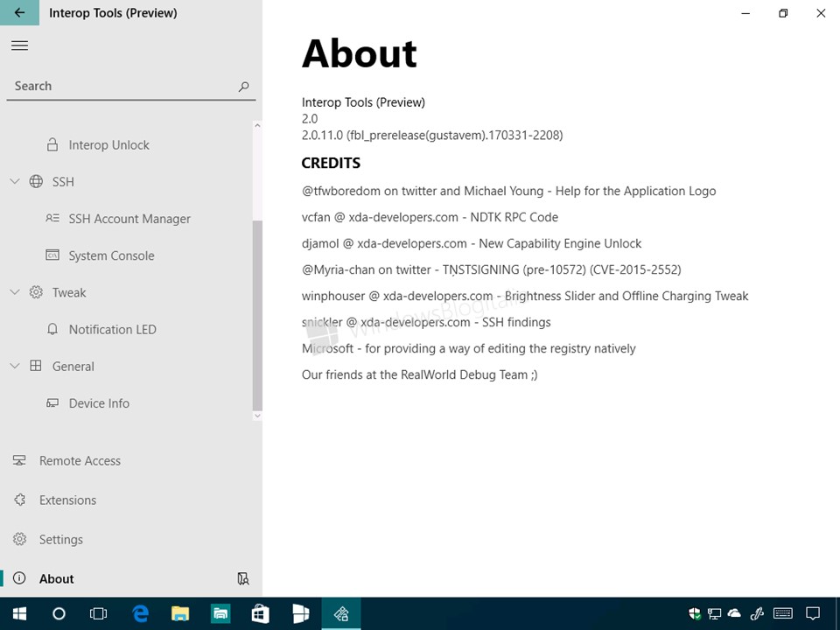
Task: Click the Settings gear icon
Action: (20, 539)
